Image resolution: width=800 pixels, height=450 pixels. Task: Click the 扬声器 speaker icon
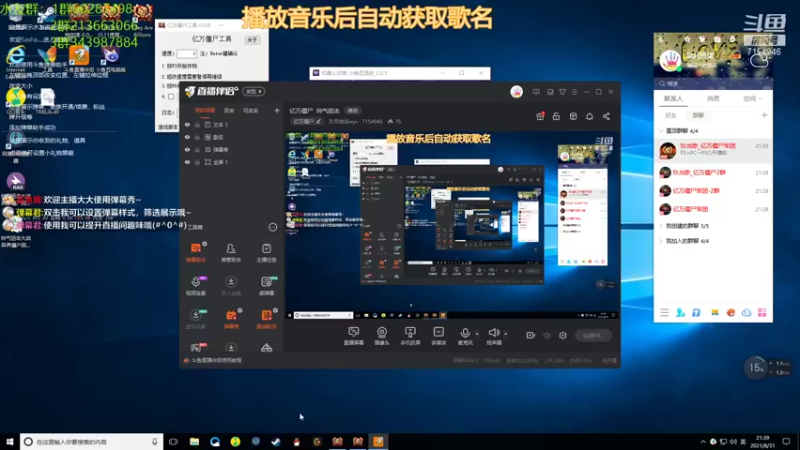pos(493,333)
